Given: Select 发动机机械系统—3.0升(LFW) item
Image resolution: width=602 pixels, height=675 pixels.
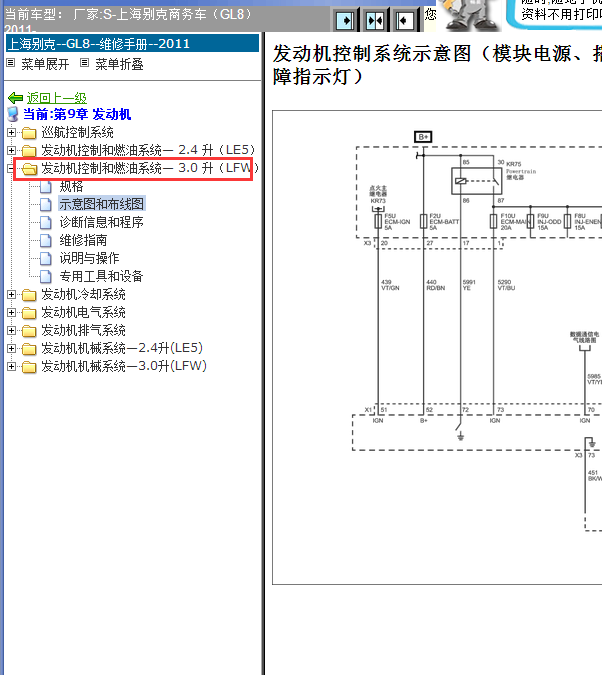Looking at the screenshot, I should click(124, 367).
